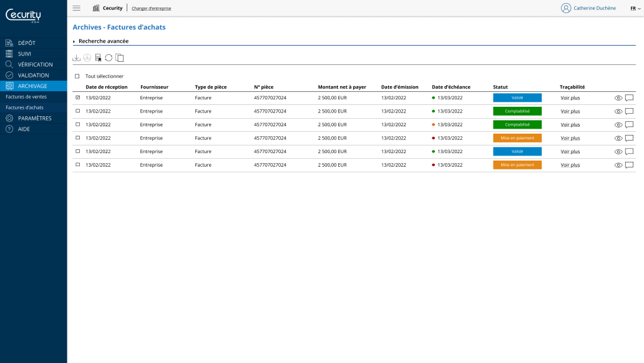Viewport: 644px width, 363px height.
Task: Click the blue Validé badge in checked row
Action: pos(517,98)
